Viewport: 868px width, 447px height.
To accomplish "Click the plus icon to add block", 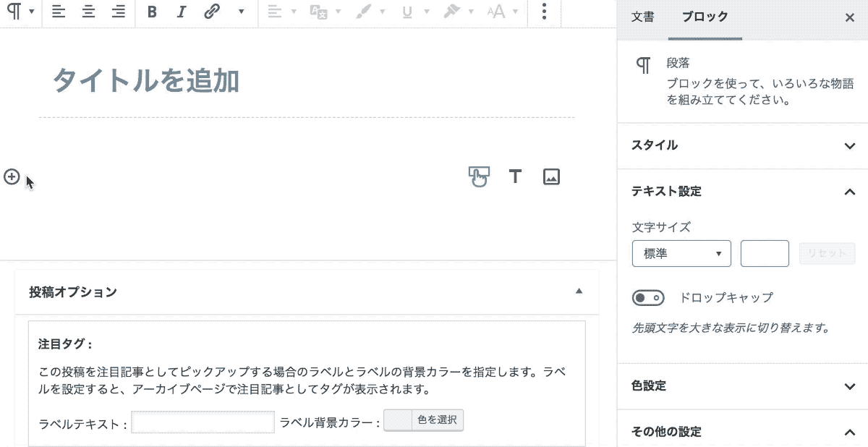I will pos(12,176).
